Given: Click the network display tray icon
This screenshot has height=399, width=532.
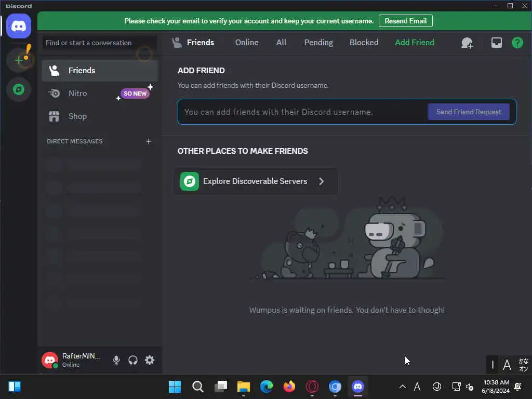Looking at the screenshot, I should tap(456, 387).
